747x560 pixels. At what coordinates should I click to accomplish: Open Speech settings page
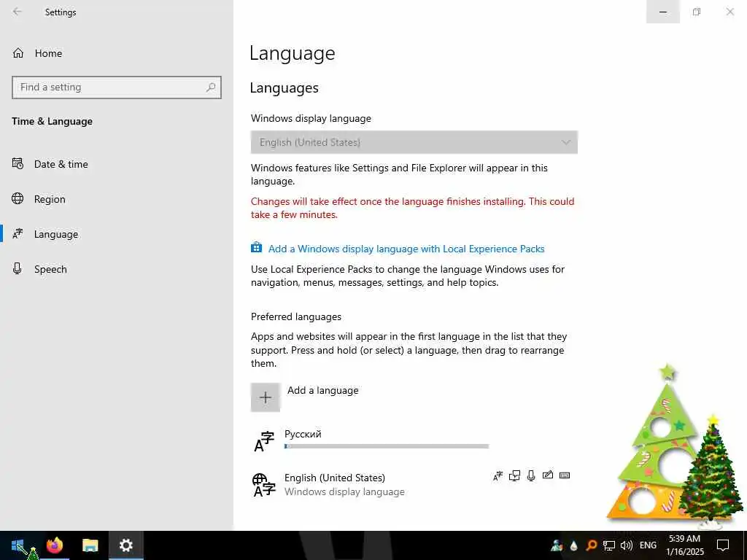coord(50,269)
